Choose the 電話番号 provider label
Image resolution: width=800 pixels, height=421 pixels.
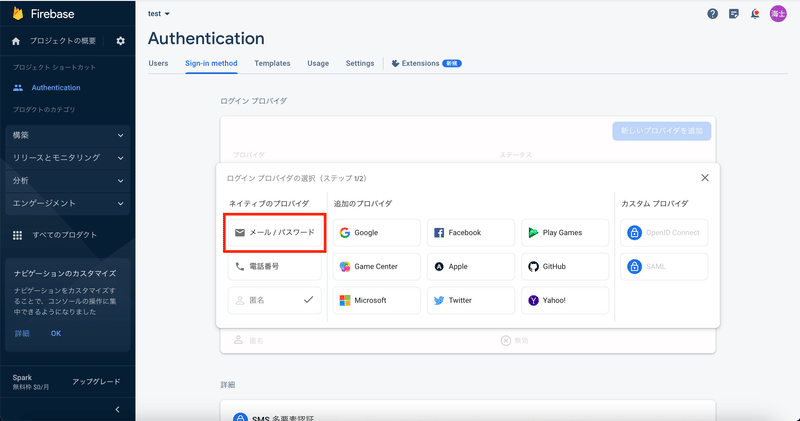[264, 266]
